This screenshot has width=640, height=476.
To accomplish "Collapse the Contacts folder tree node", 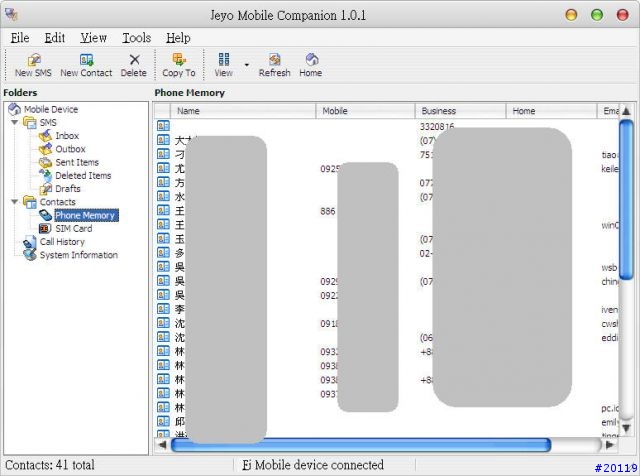I will coord(15,202).
